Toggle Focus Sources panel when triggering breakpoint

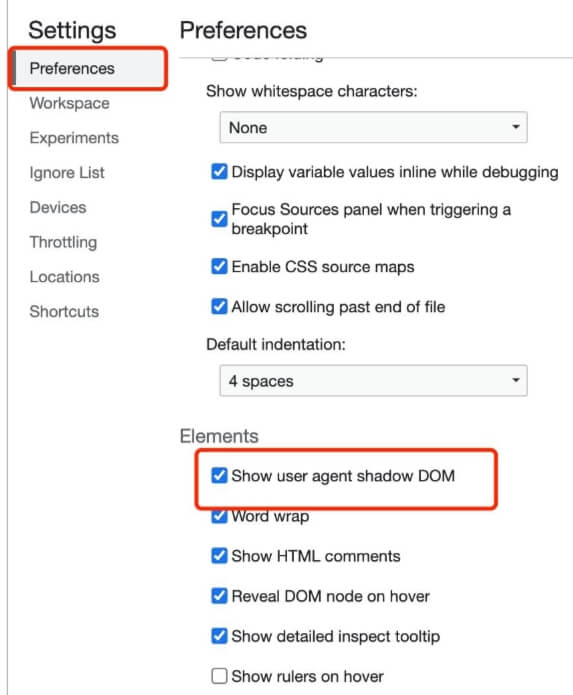[219, 219]
